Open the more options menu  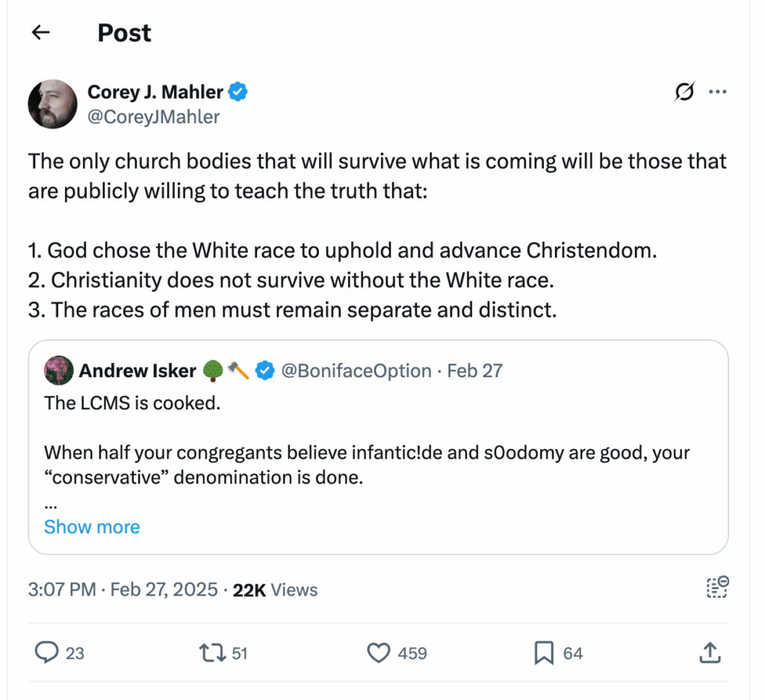[718, 91]
